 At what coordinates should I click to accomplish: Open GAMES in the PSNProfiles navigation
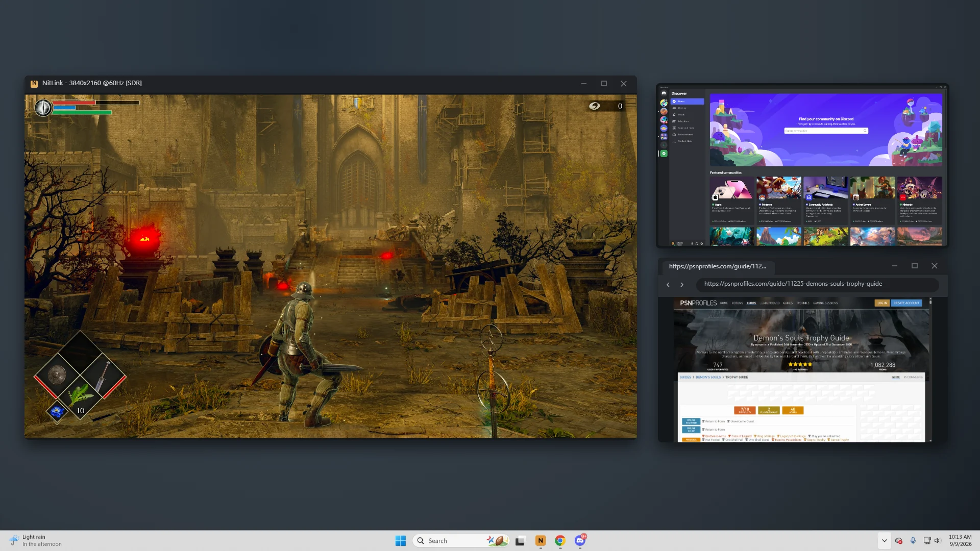pos(788,303)
